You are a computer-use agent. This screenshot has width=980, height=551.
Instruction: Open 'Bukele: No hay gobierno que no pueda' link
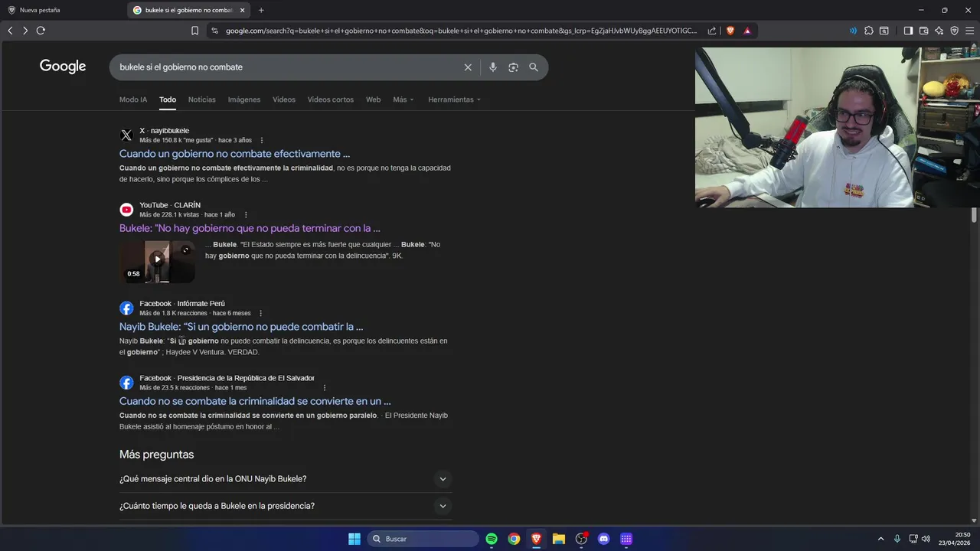250,228
